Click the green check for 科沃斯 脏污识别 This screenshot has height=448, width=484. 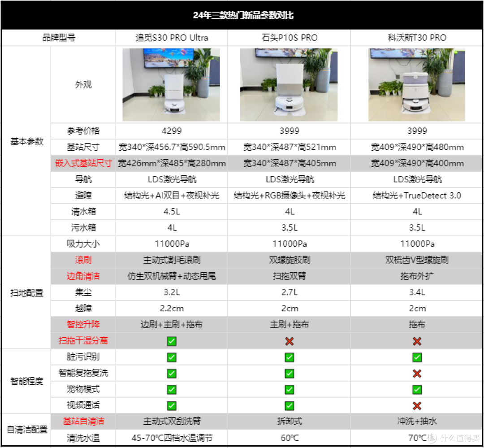417,357
